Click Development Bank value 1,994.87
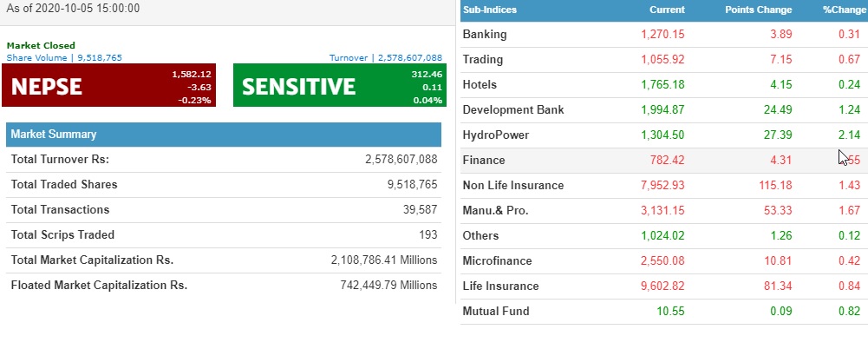868x349 pixels. (662, 109)
